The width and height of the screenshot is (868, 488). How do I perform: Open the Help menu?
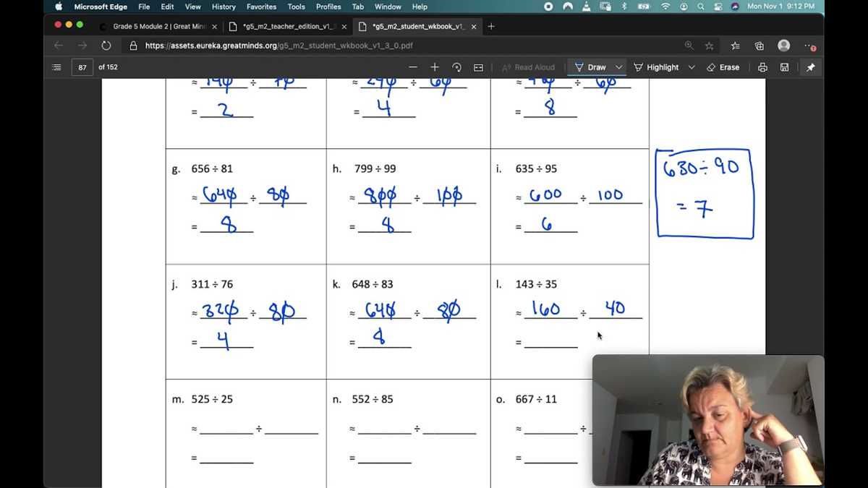[420, 7]
